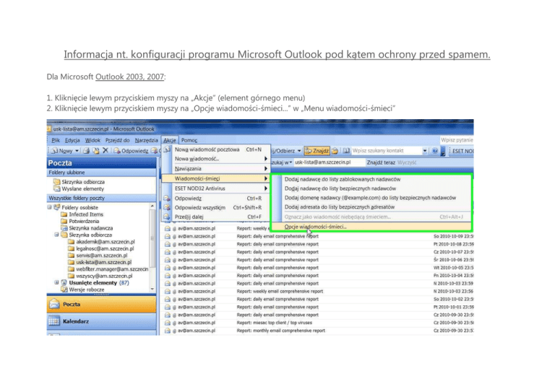This screenshot has height=392, width=555.
Task: Collapse the Skrzynka odbiorcza folder tree
Action: coord(56,235)
